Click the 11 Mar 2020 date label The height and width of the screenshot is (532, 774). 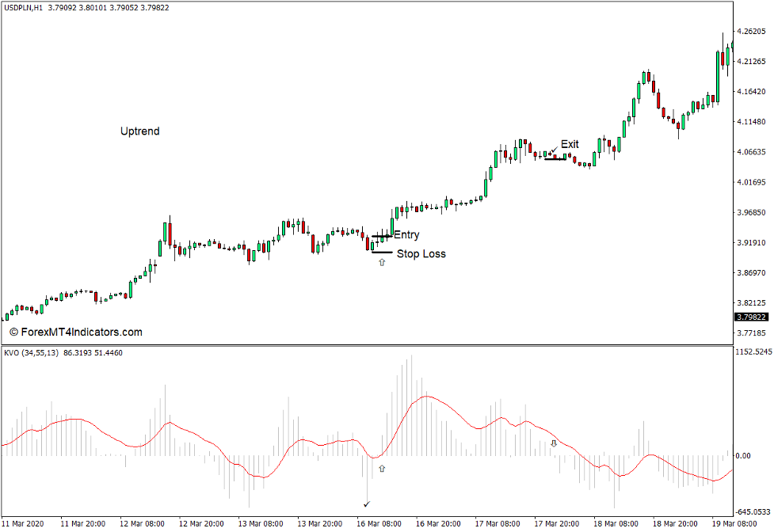[24, 523]
